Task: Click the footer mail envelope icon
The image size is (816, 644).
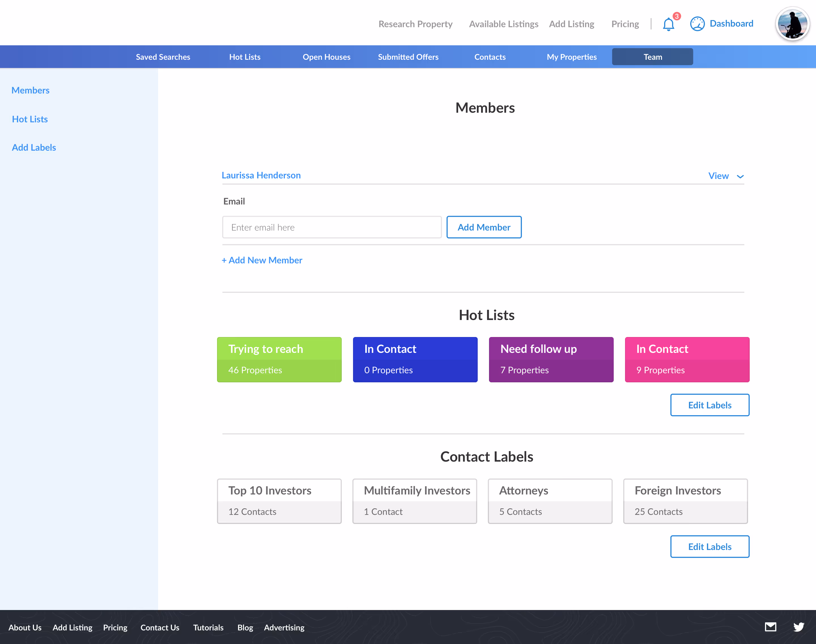Action: (x=770, y=627)
